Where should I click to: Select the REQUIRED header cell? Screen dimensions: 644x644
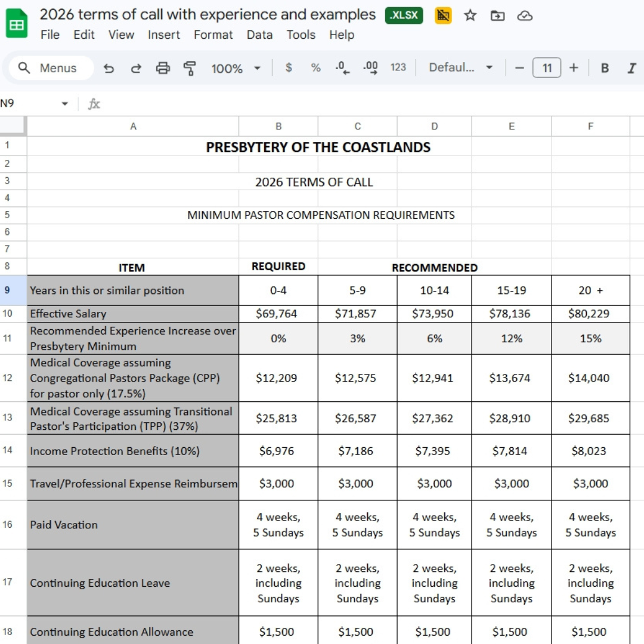click(x=278, y=266)
